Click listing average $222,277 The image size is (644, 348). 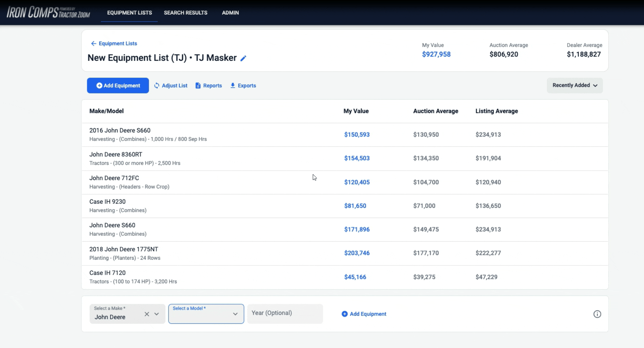[x=488, y=253]
